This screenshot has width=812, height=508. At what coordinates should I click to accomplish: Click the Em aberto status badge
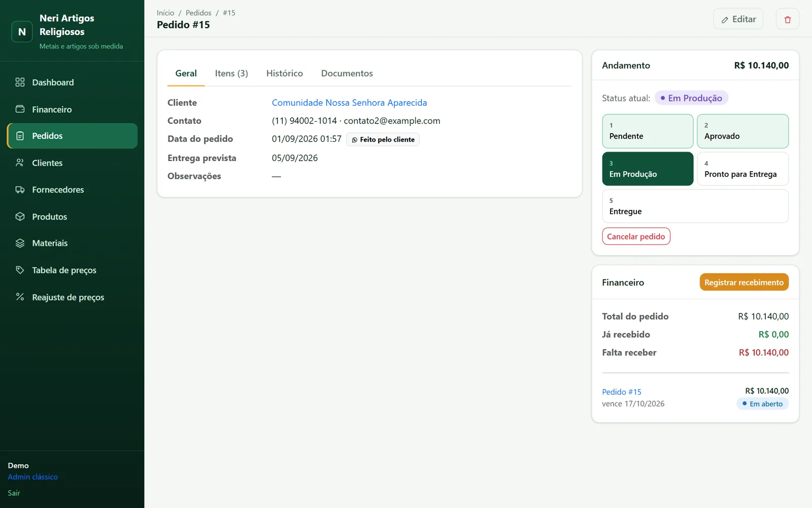click(x=762, y=404)
